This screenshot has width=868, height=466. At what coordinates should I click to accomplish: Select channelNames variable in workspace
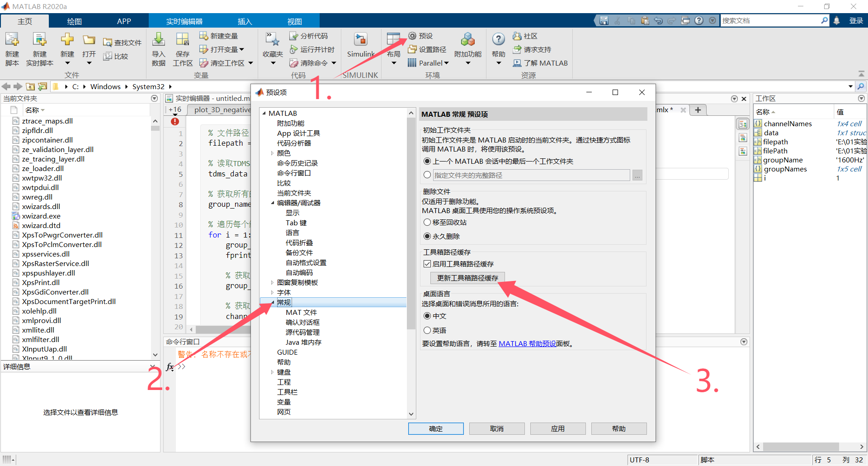pyautogui.click(x=788, y=124)
